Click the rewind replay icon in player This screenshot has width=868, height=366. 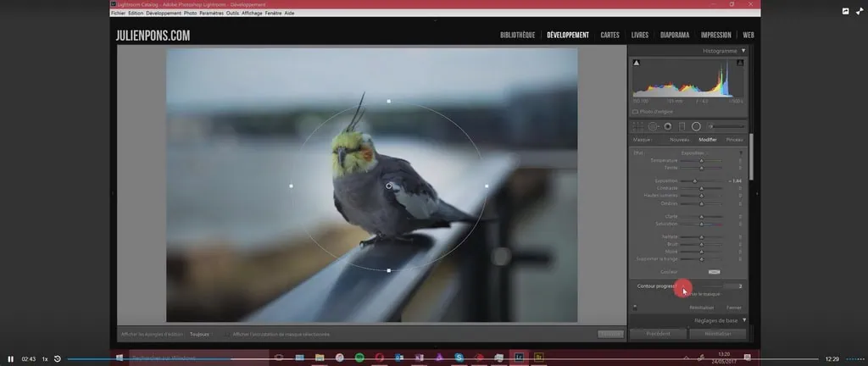tap(57, 359)
